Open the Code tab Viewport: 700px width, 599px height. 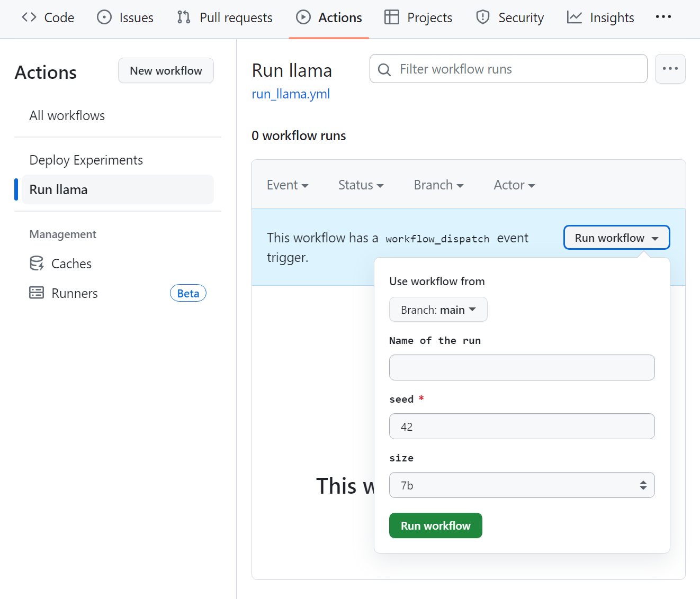pyautogui.click(x=48, y=17)
